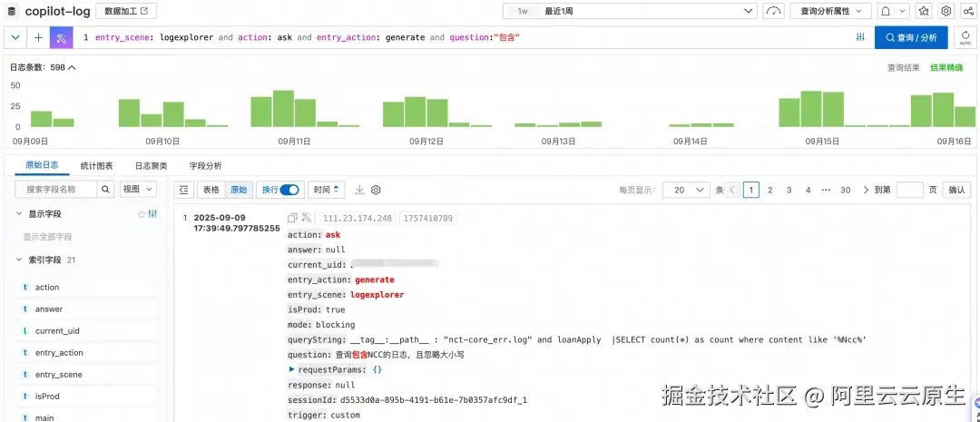The image size is (980, 422).
Task: Switch to the 字段分析 tab
Action: tap(206, 166)
